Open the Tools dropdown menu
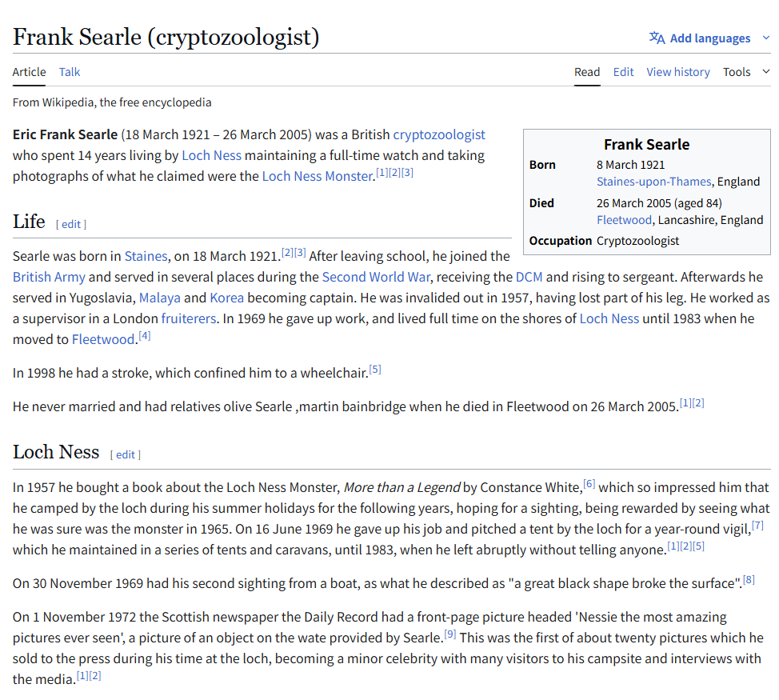Image resolution: width=779 pixels, height=700 pixels. [746, 72]
